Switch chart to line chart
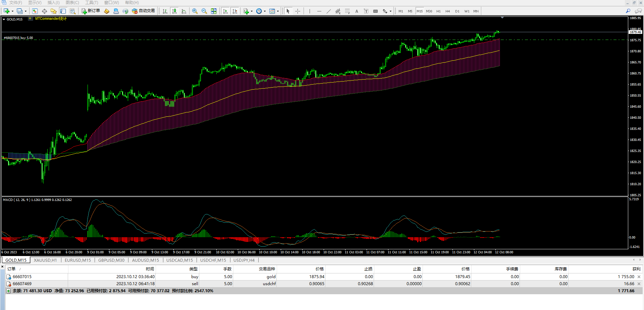The height and width of the screenshot is (310, 644). pyautogui.click(x=184, y=11)
